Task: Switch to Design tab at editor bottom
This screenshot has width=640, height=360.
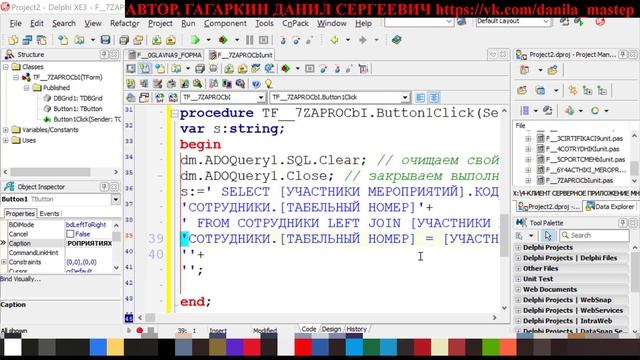Action: 331,329
